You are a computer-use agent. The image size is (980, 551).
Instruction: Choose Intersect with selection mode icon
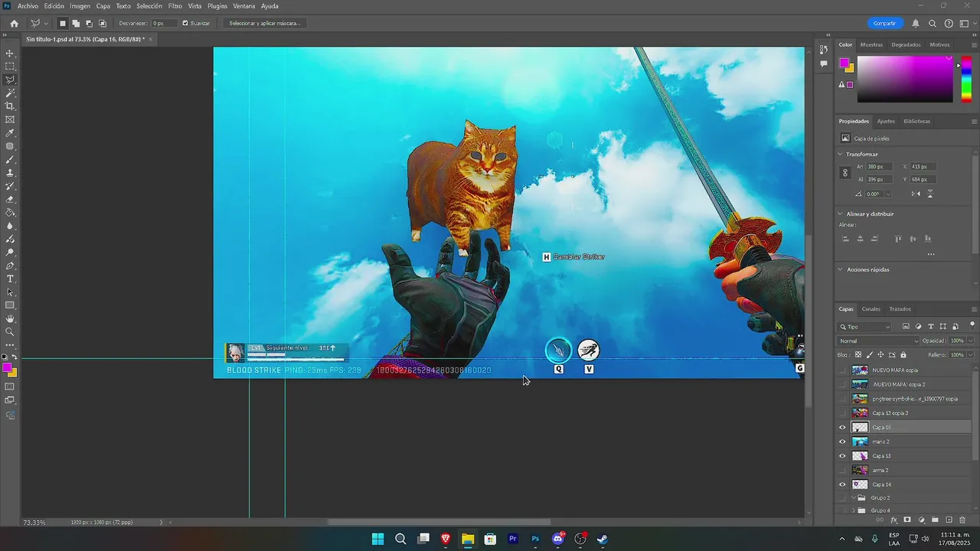click(102, 23)
